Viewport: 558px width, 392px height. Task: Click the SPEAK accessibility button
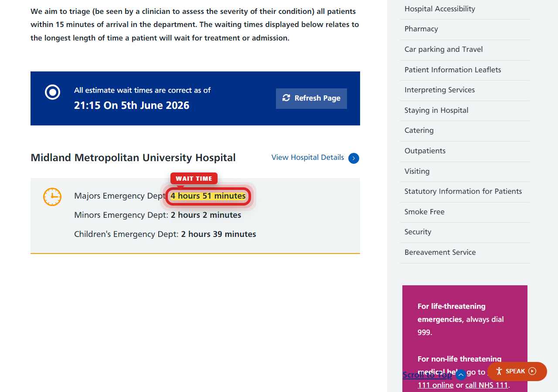click(517, 372)
